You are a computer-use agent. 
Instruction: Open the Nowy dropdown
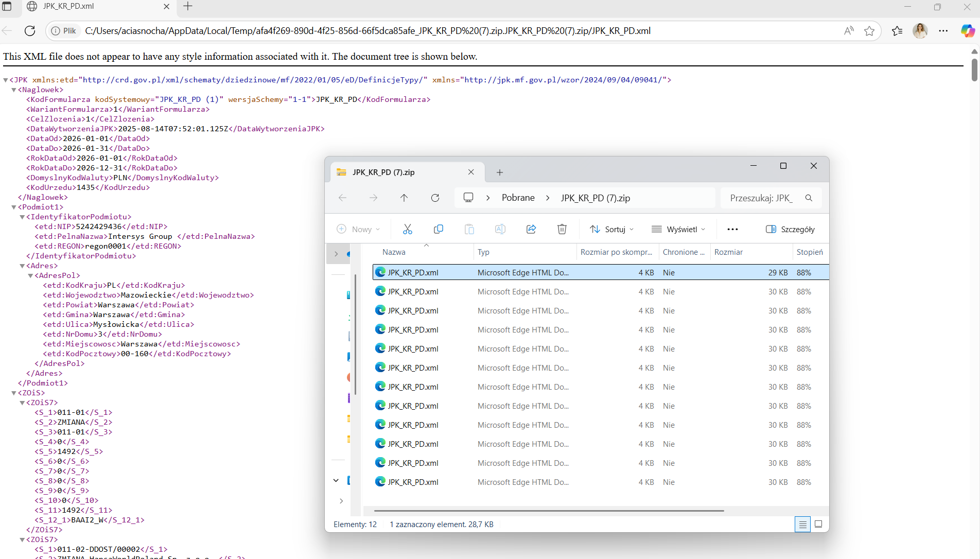[358, 229]
